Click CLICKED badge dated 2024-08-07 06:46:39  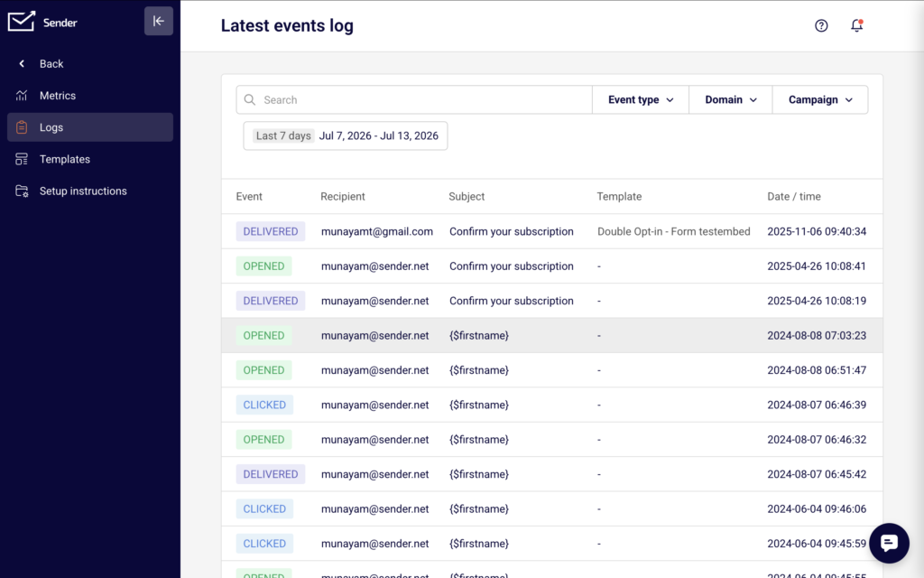[264, 405]
